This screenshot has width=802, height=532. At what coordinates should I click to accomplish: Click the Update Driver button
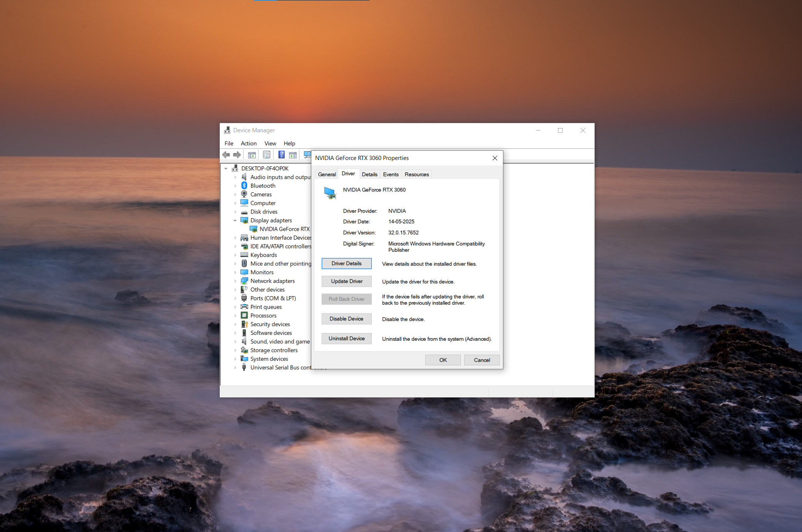click(346, 281)
